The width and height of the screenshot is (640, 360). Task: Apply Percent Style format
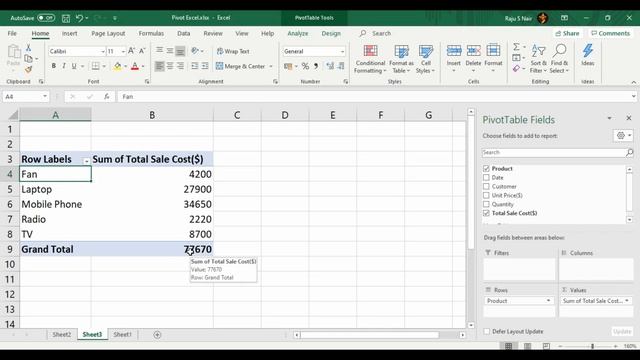coord(305,66)
